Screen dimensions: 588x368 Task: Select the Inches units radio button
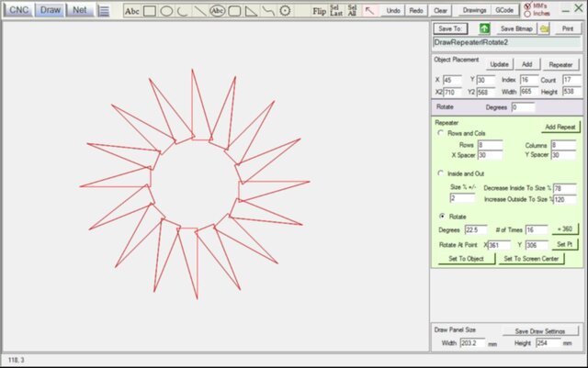click(527, 14)
